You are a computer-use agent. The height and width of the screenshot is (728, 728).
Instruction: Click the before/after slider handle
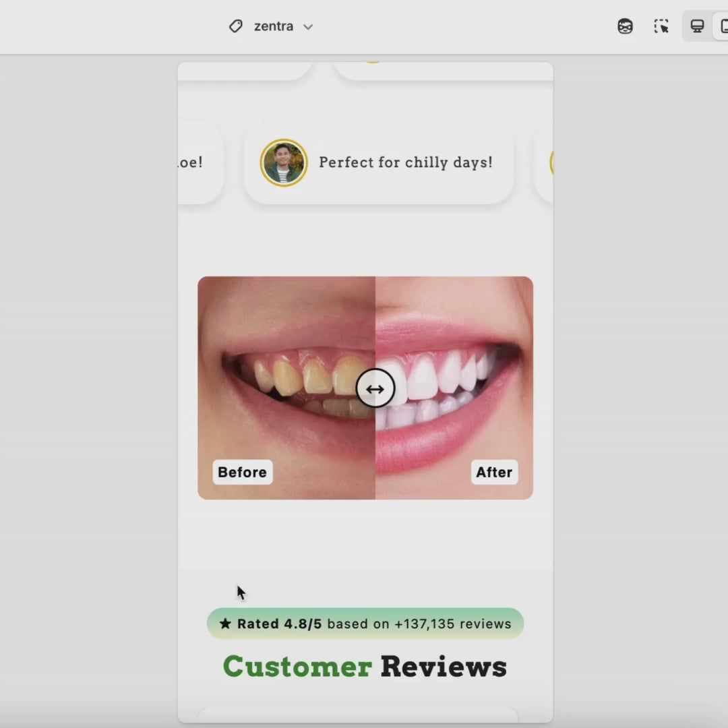[375, 389]
